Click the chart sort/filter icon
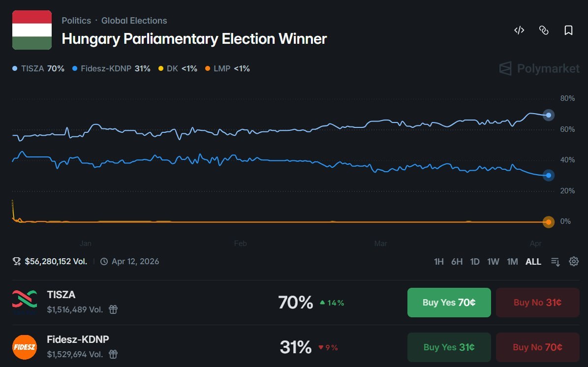This screenshot has width=588, height=367. pos(556,262)
